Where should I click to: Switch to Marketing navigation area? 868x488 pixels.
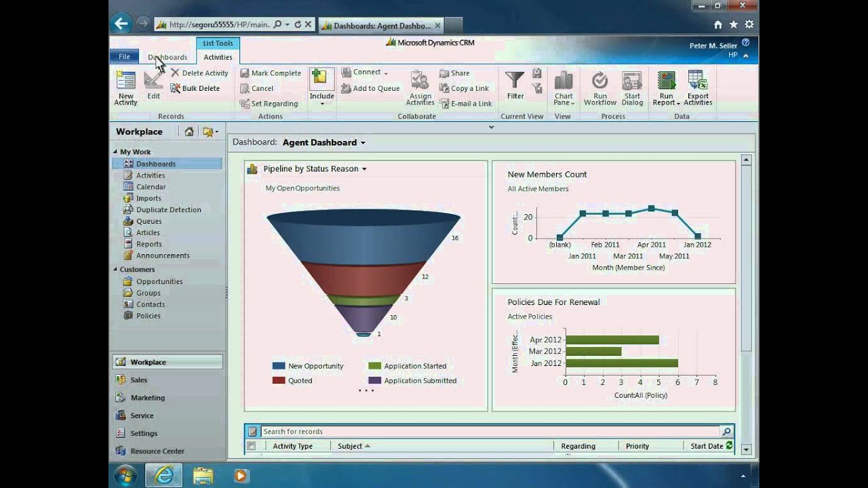(167, 397)
